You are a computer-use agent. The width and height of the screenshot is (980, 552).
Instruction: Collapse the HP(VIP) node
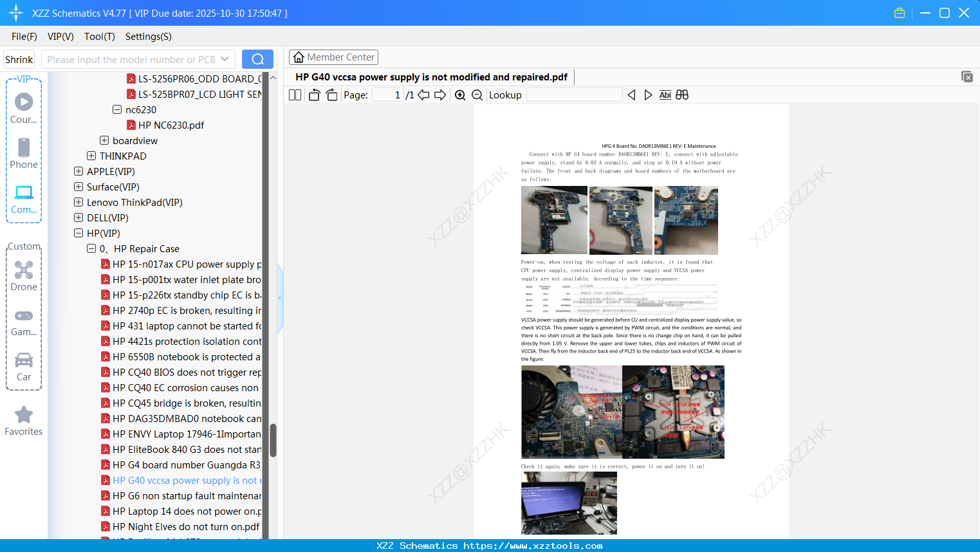[79, 233]
